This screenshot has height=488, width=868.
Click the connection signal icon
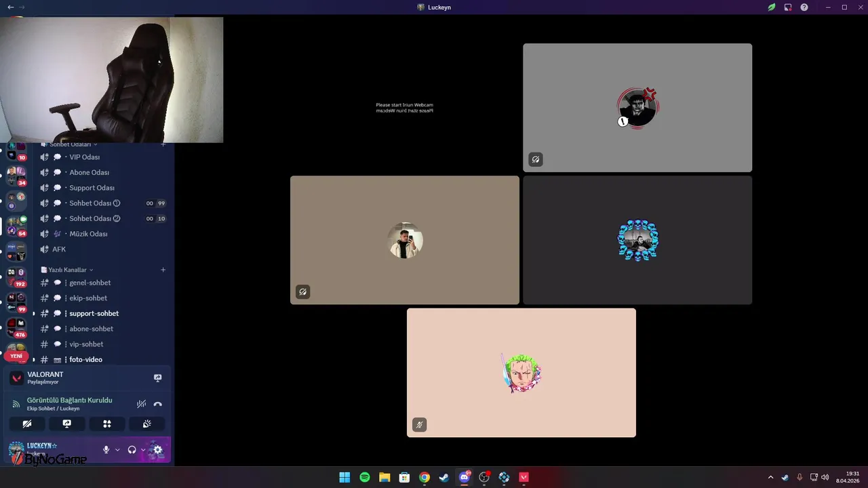[16, 404]
